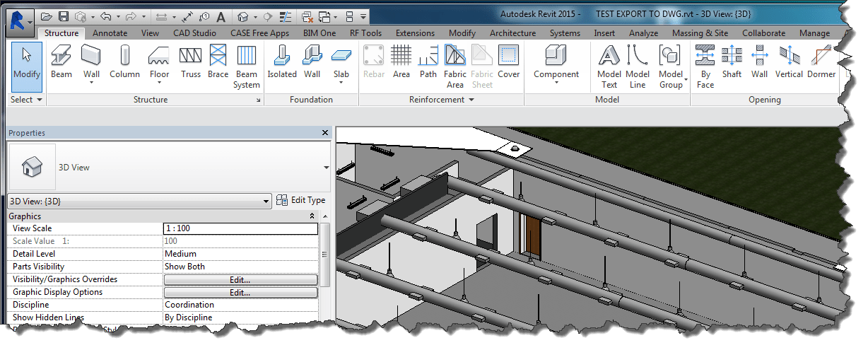Image resolution: width=868 pixels, height=350 pixels.
Task: Click the Redo arrow icon
Action: [x=131, y=16]
